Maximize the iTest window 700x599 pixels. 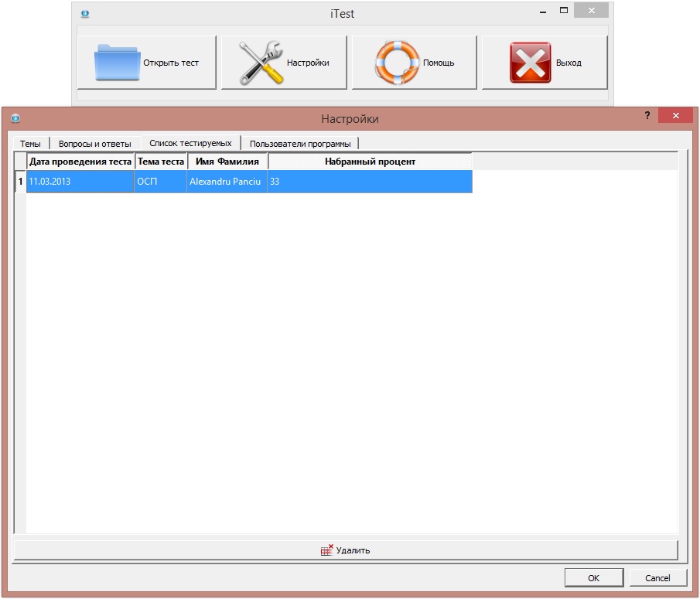564,11
